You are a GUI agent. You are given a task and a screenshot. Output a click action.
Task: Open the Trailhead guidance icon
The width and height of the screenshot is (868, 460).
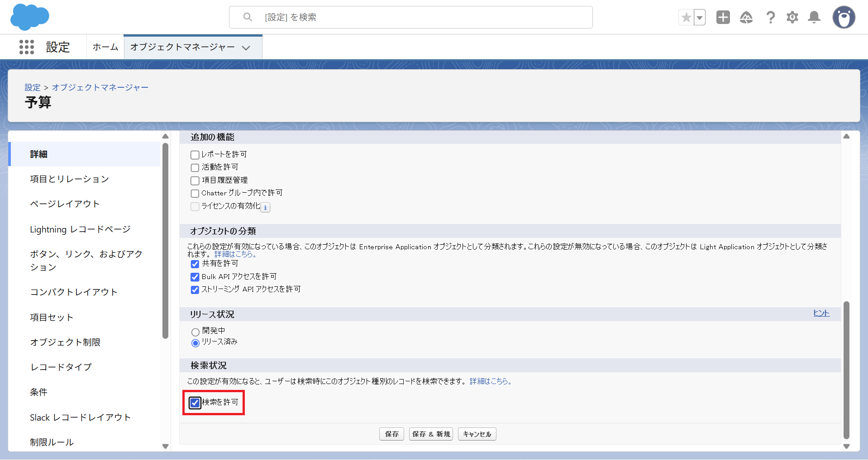click(746, 18)
